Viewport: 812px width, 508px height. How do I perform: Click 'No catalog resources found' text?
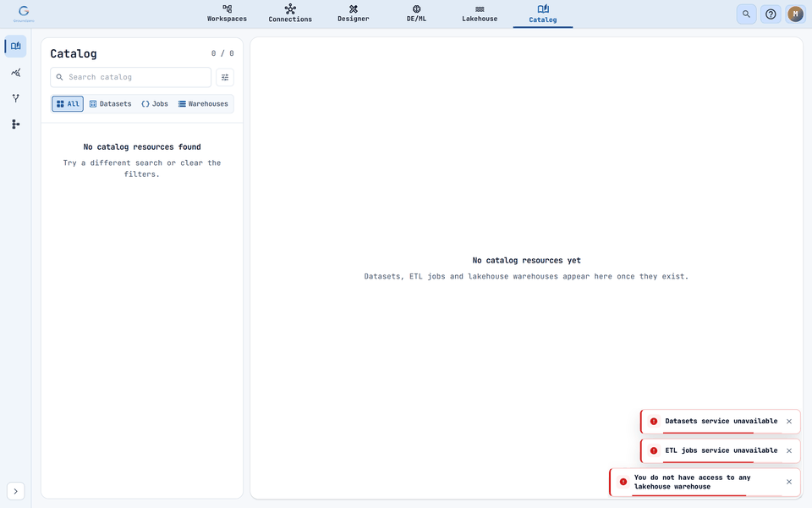coord(142,146)
